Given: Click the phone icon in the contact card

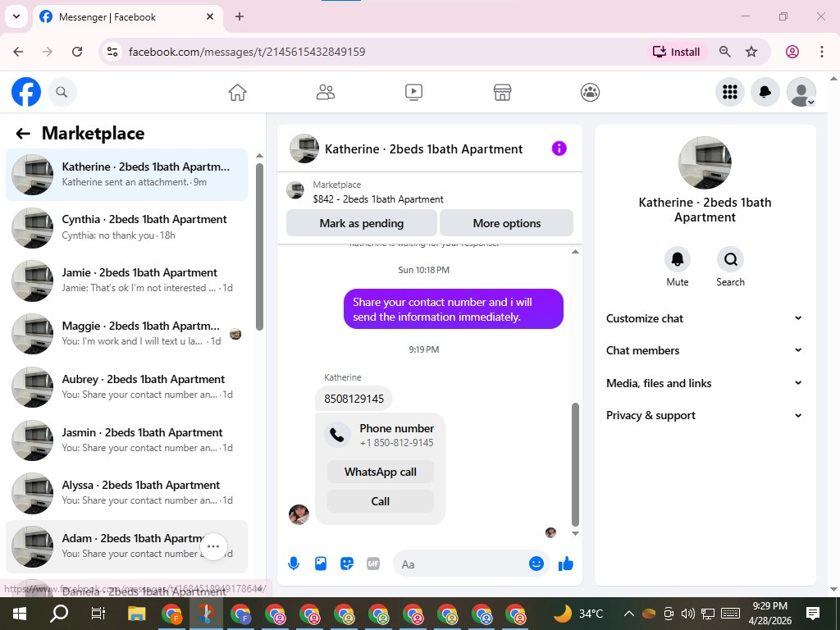Looking at the screenshot, I should (x=337, y=435).
